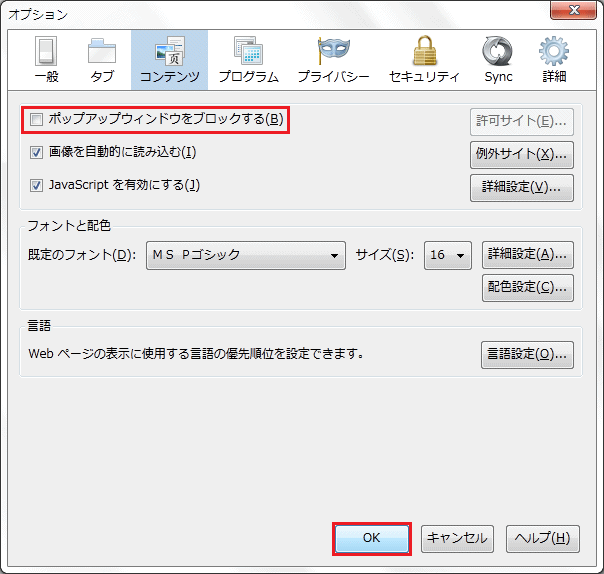Click the 例外サイト(X)... button
The image size is (604, 574).
[522, 155]
